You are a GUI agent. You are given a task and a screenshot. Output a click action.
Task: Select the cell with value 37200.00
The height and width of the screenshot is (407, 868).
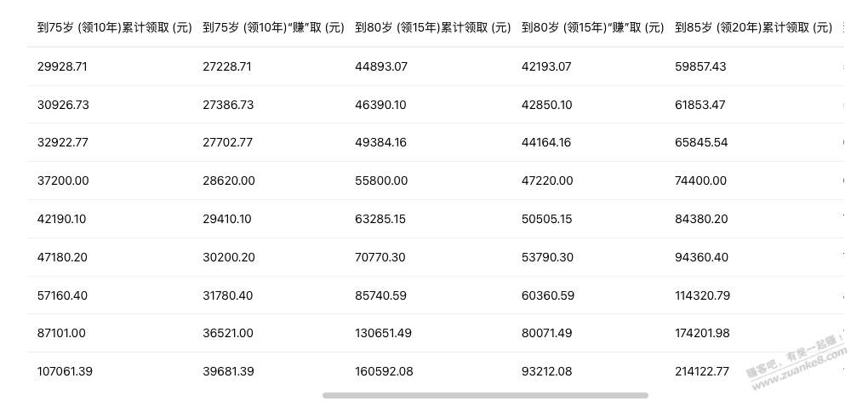(x=62, y=181)
